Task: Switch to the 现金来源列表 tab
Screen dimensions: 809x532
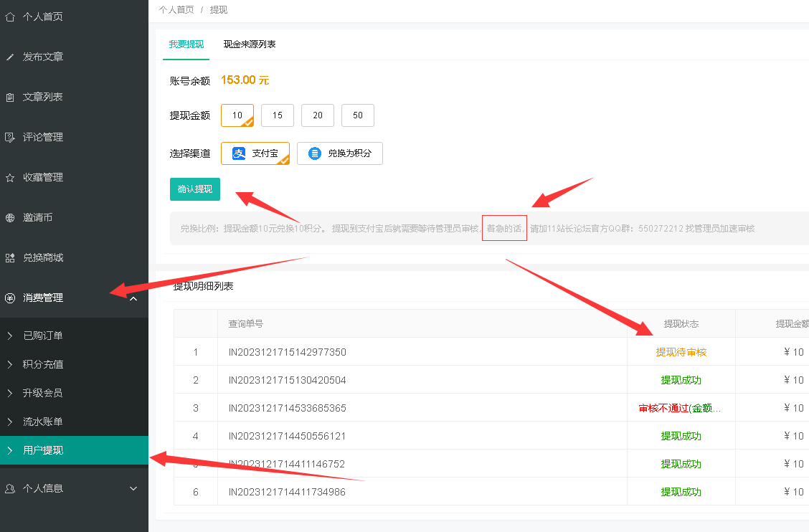Action: coord(250,44)
